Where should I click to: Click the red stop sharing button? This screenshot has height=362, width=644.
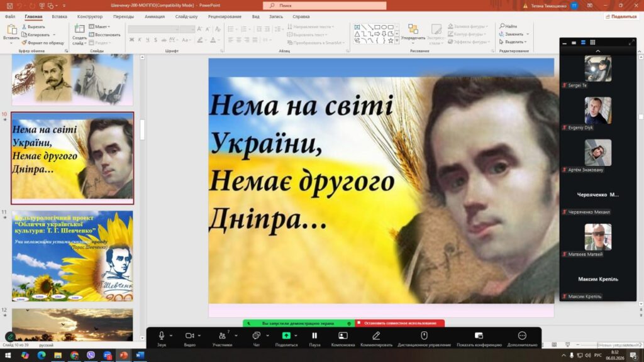point(400,323)
